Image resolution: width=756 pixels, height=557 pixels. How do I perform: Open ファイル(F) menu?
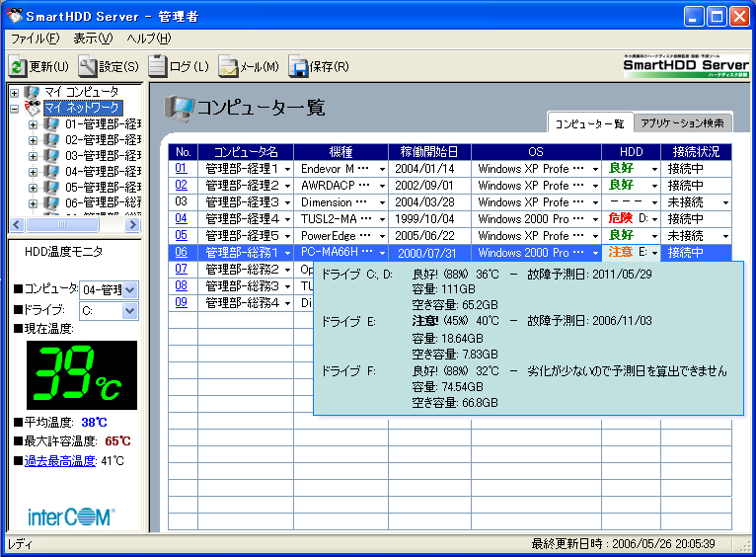click(x=35, y=39)
